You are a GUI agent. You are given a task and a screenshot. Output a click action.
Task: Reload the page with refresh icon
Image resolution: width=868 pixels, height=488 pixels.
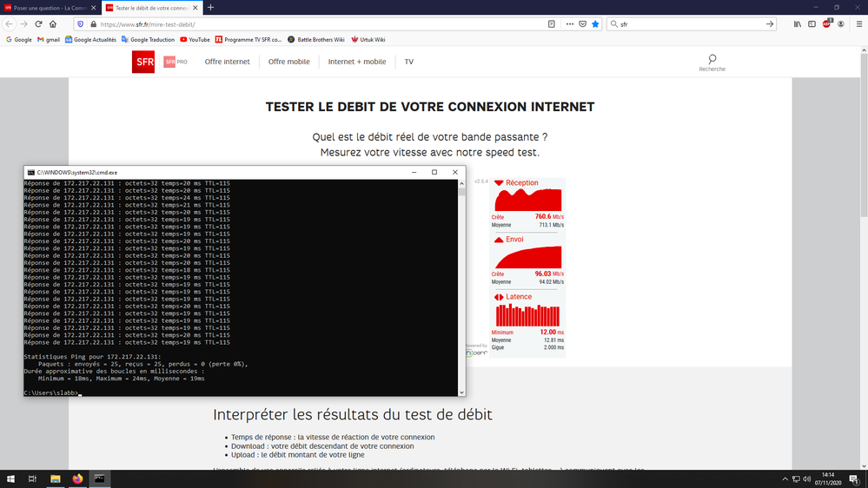(38, 24)
